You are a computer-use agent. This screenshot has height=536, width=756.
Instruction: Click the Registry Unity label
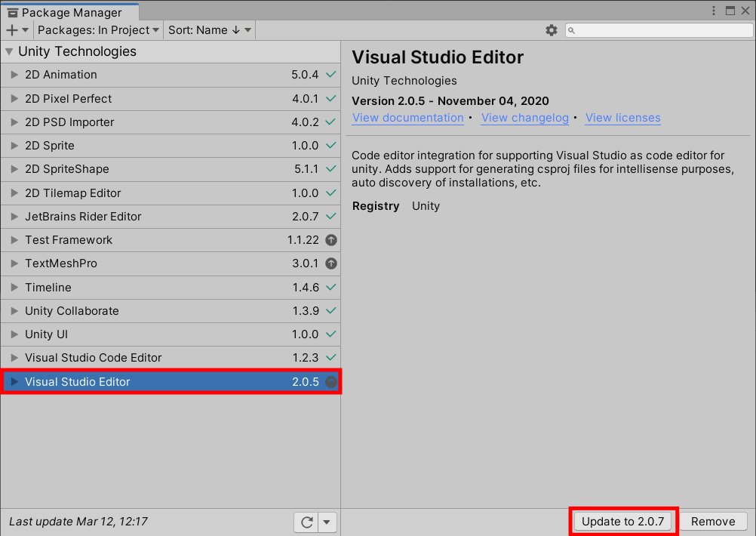[x=396, y=206]
